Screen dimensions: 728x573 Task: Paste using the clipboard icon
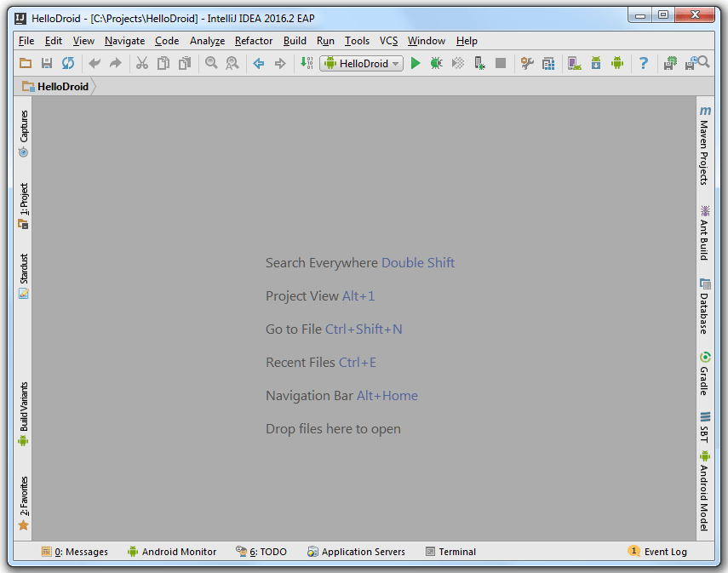[x=185, y=63]
